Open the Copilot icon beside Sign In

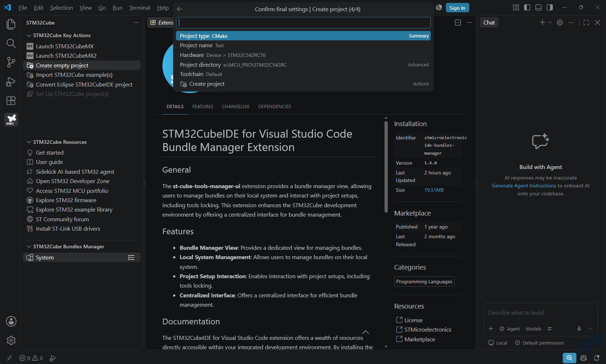click(439, 8)
